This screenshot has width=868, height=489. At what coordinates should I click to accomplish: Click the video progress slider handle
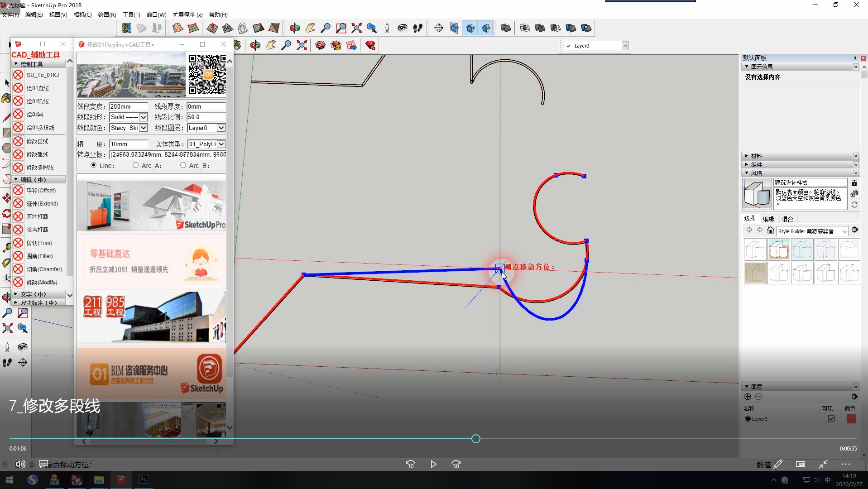click(475, 439)
